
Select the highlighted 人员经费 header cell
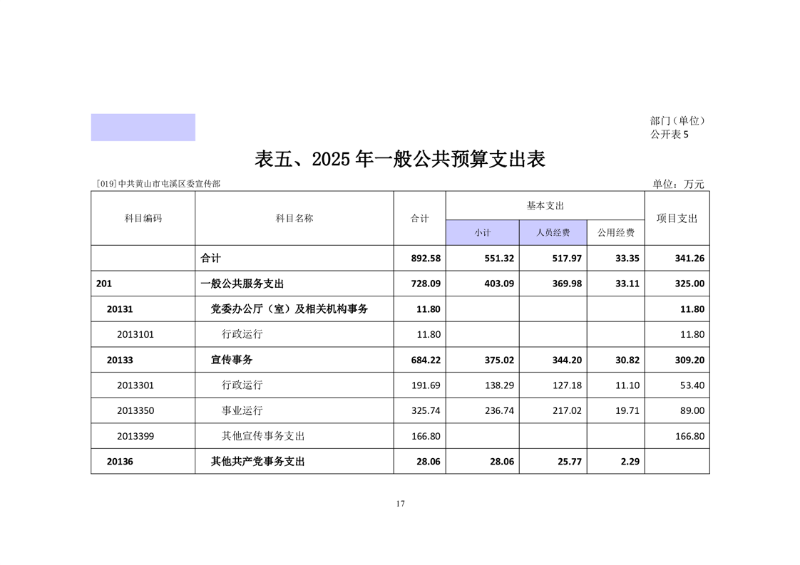tap(552, 232)
